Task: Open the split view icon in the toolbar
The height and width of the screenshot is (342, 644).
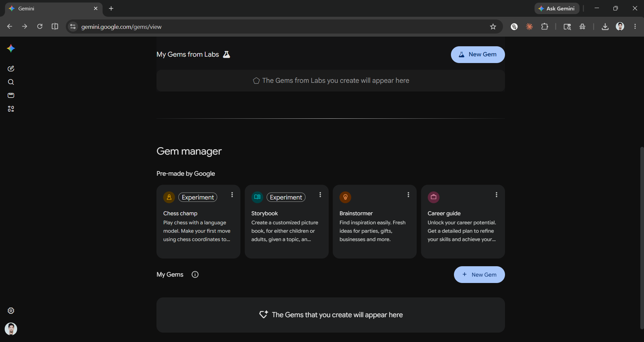Action: (x=55, y=26)
